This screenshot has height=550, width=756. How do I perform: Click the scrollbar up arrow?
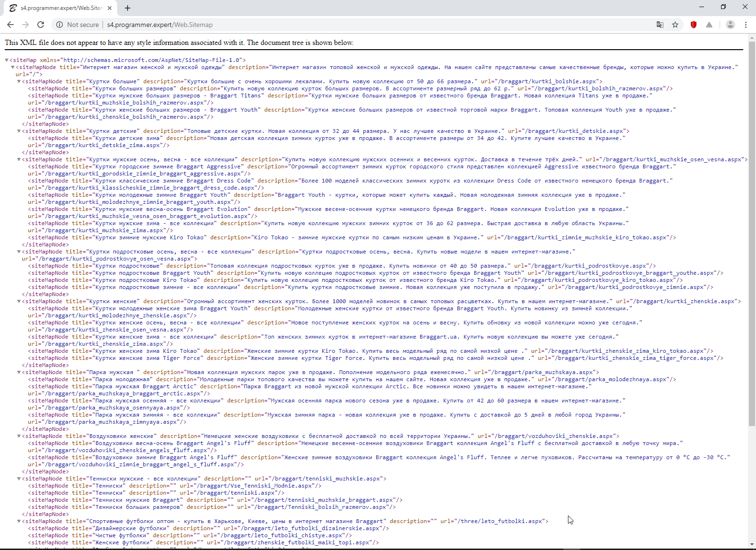(752, 37)
